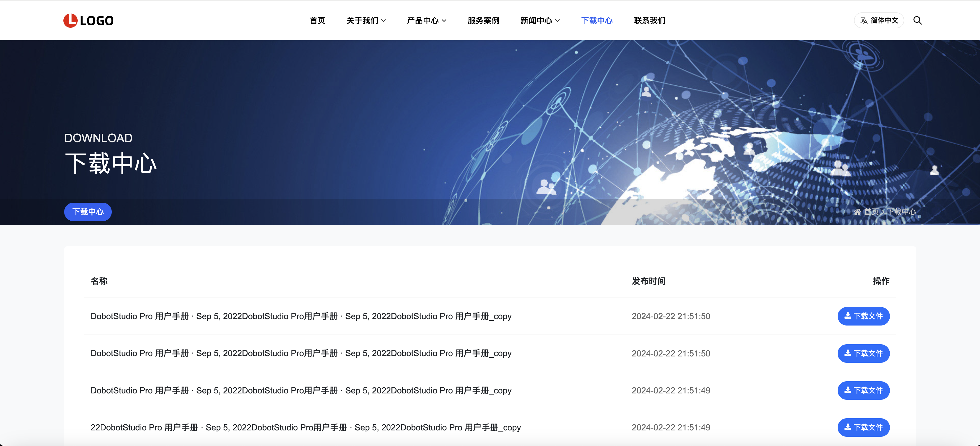980x446 pixels.
Task: Open the 简体中文 language selector
Action: pyautogui.click(x=884, y=21)
